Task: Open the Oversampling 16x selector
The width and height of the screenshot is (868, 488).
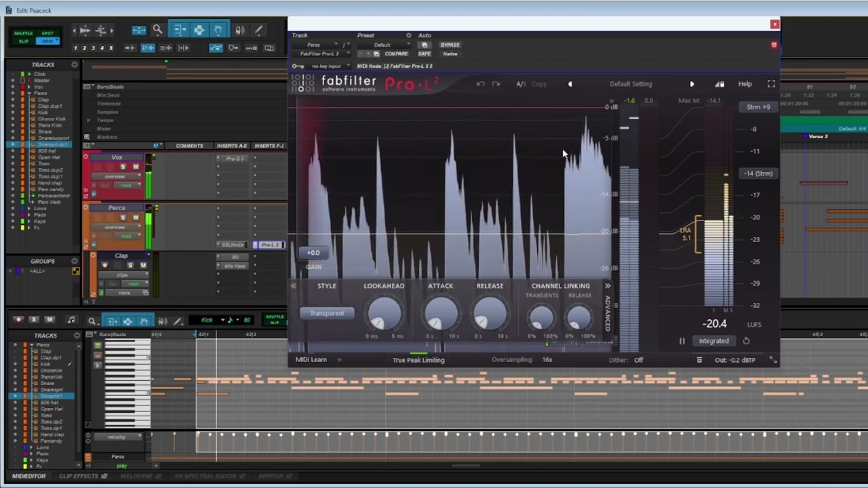Action: click(547, 360)
